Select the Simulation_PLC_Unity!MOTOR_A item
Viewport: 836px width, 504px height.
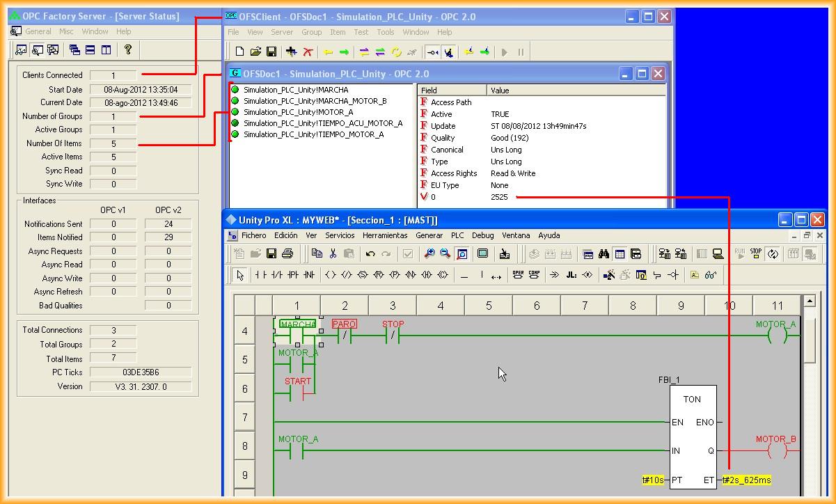298,112
